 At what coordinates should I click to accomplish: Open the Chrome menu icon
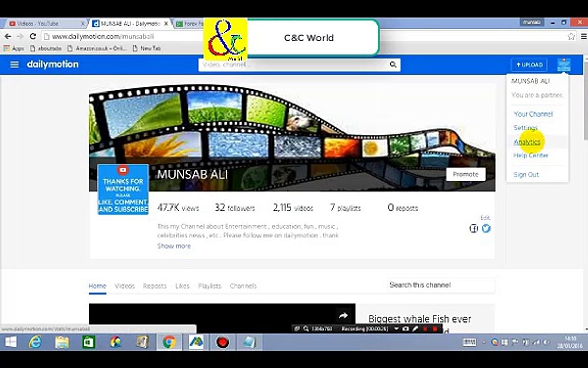(584, 36)
